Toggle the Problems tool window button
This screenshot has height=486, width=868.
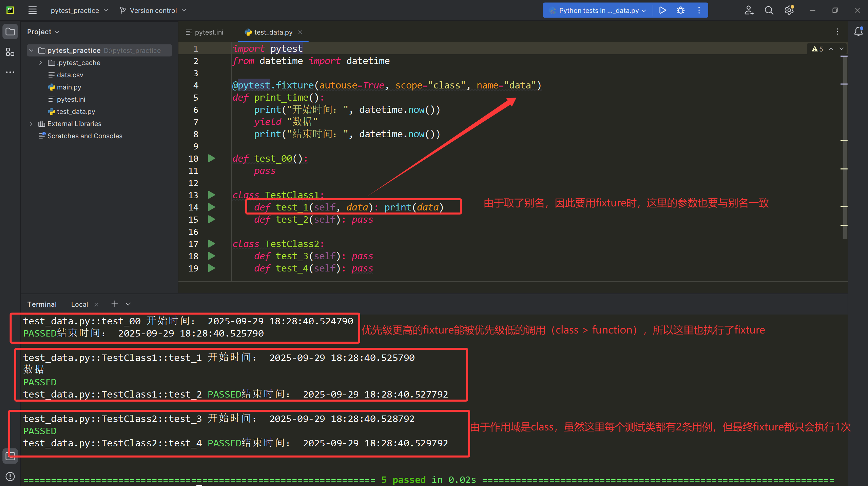10,476
